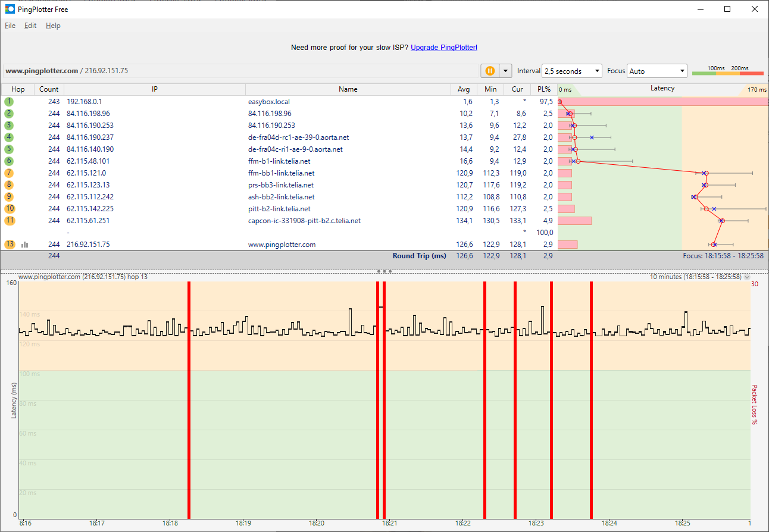Select the hop 8 orange circle icon
The height and width of the screenshot is (532, 769).
click(x=9, y=185)
